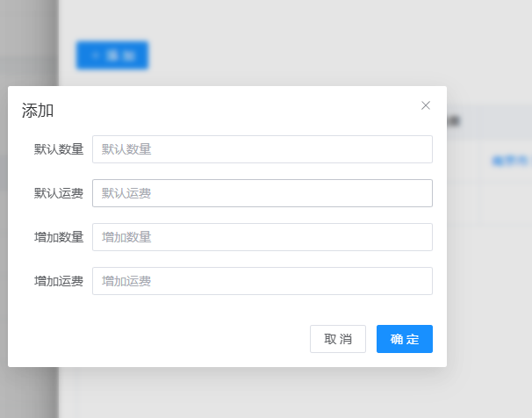Click the 默认数量 input field
Screen dimensions: 532x418
coord(262,149)
